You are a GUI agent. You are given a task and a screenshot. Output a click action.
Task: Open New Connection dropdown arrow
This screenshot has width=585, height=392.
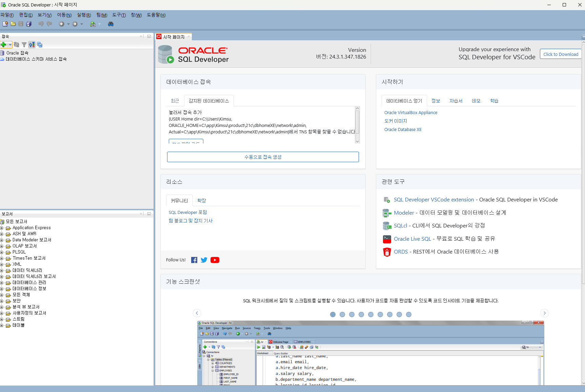(x=10, y=45)
